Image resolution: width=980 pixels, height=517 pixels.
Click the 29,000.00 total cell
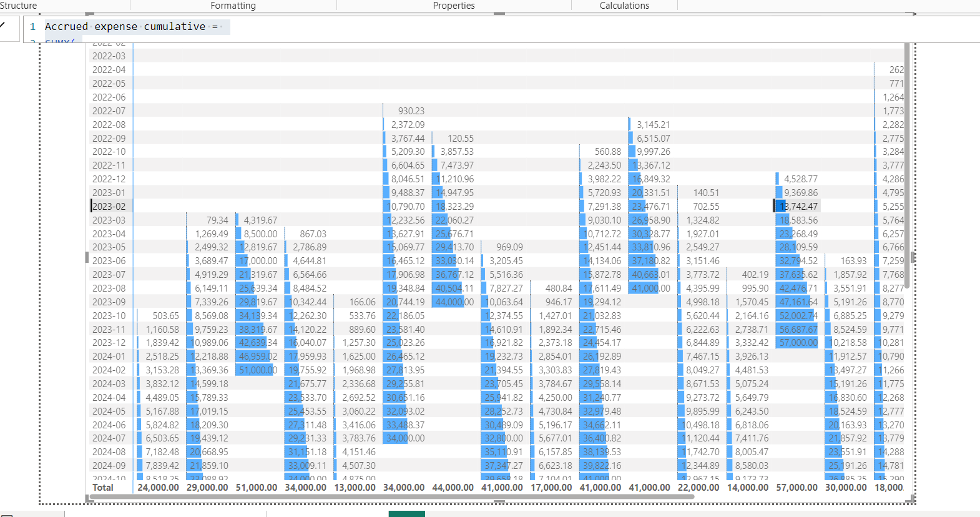tap(207, 488)
